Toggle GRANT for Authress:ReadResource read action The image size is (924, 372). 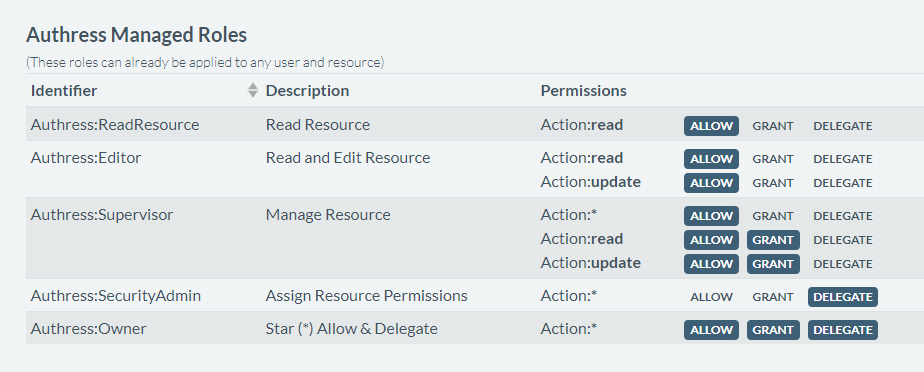(773, 126)
